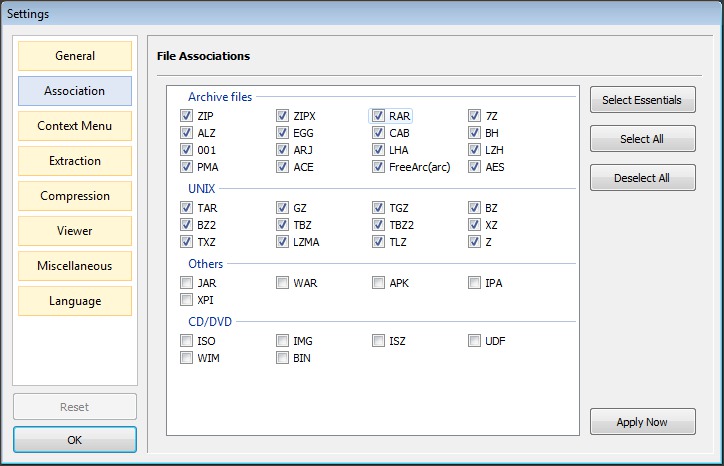The width and height of the screenshot is (724, 466).
Task: Toggle the BZ2 checkbox
Action: (187, 225)
